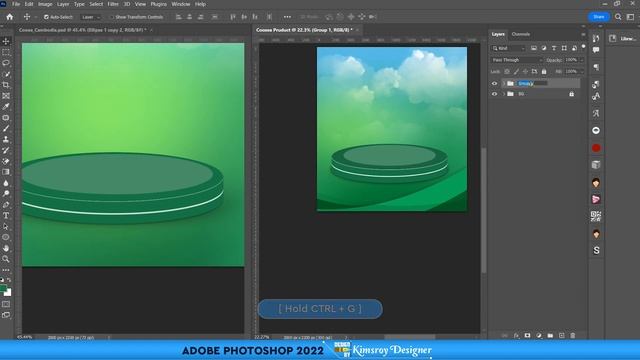Switch to Cosme Product document tab
Screen dimensions: 640x360
304,30
